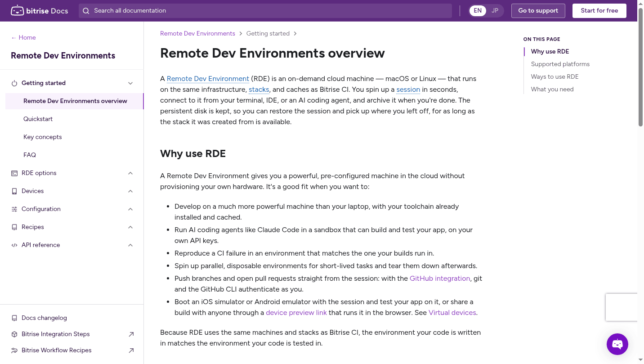This screenshot has width=644, height=364.
Task: Click the API reference code icon
Action: point(14,245)
